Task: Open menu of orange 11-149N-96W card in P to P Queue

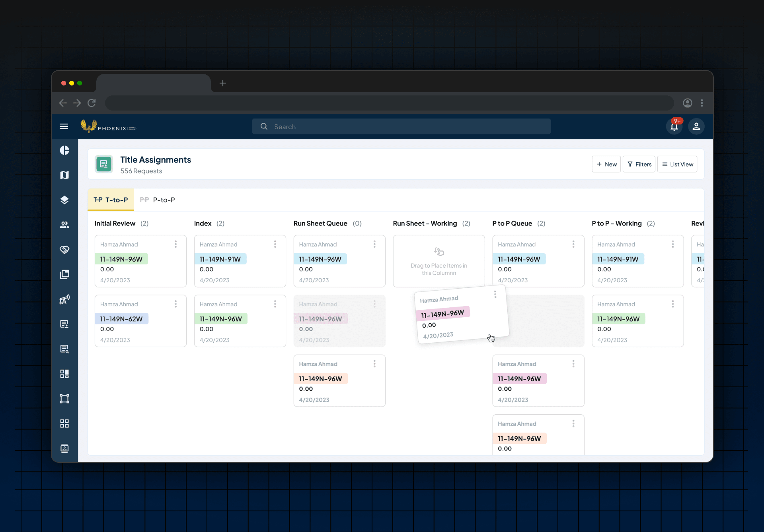Action: pyautogui.click(x=573, y=423)
